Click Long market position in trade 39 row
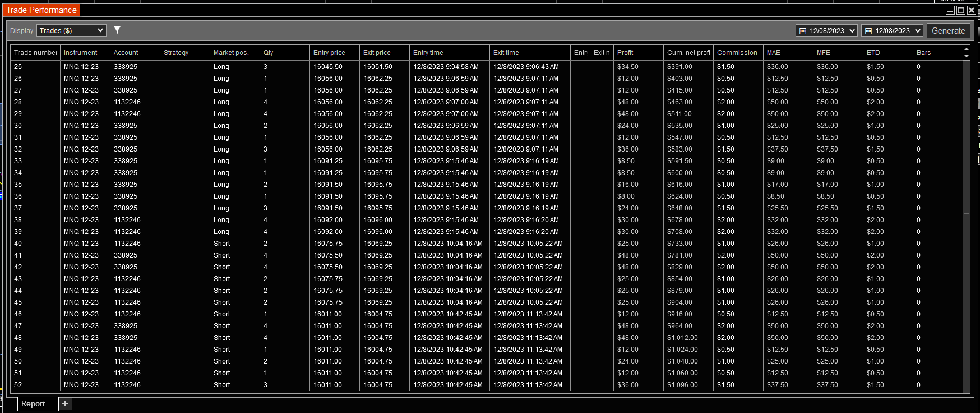980x413 pixels. point(235,232)
